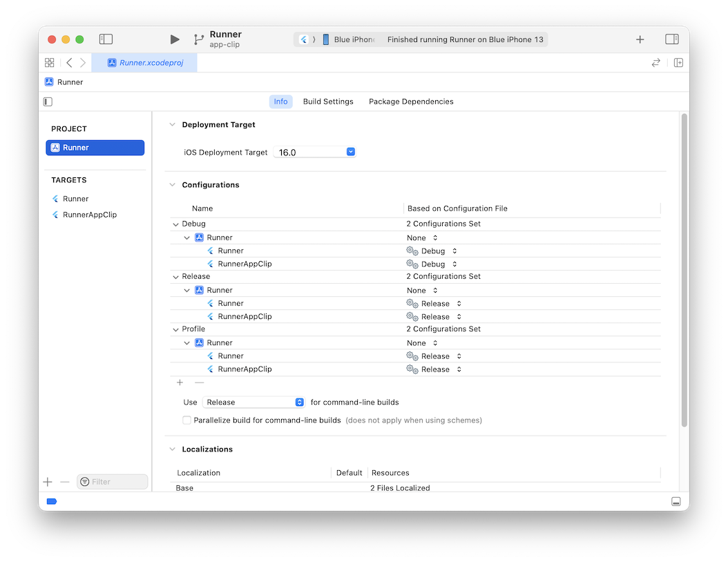Hide the project and targets list sidebar
Screen dimensions: 728x562
tap(48, 101)
